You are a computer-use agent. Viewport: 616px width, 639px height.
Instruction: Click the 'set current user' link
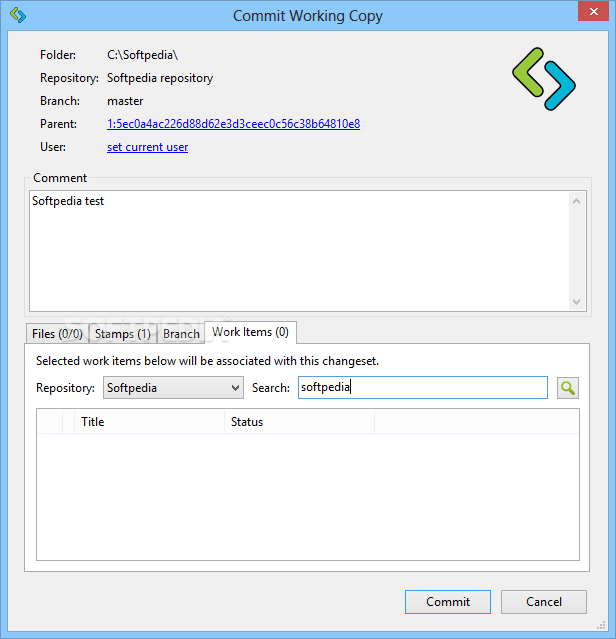click(147, 147)
